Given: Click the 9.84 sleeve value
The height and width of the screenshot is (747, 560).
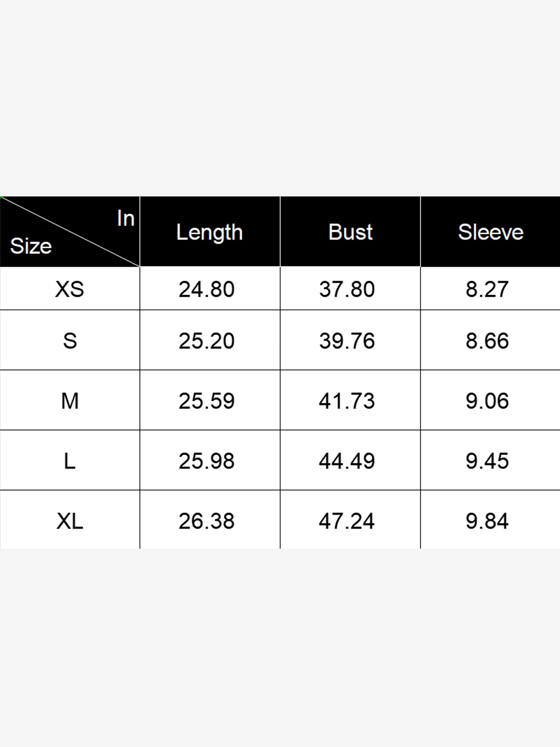Looking at the screenshot, I should pyautogui.click(x=487, y=521).
